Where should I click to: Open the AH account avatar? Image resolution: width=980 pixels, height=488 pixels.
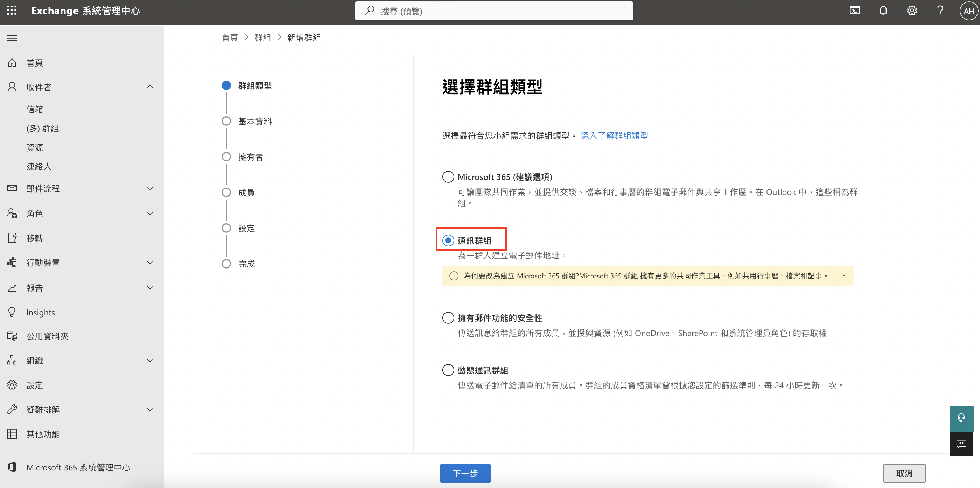pos(968,11)
